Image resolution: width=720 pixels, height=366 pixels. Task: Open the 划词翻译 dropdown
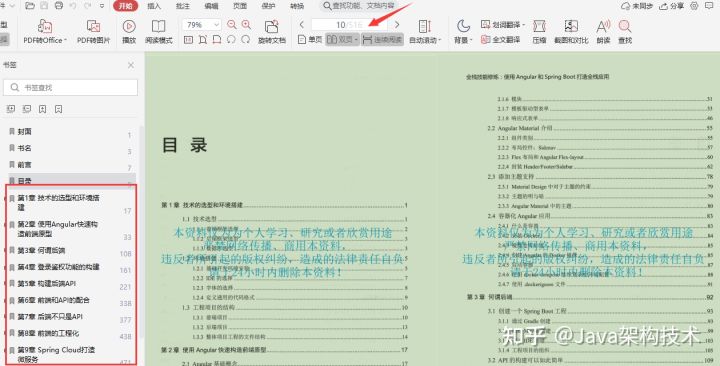[503, 25]
